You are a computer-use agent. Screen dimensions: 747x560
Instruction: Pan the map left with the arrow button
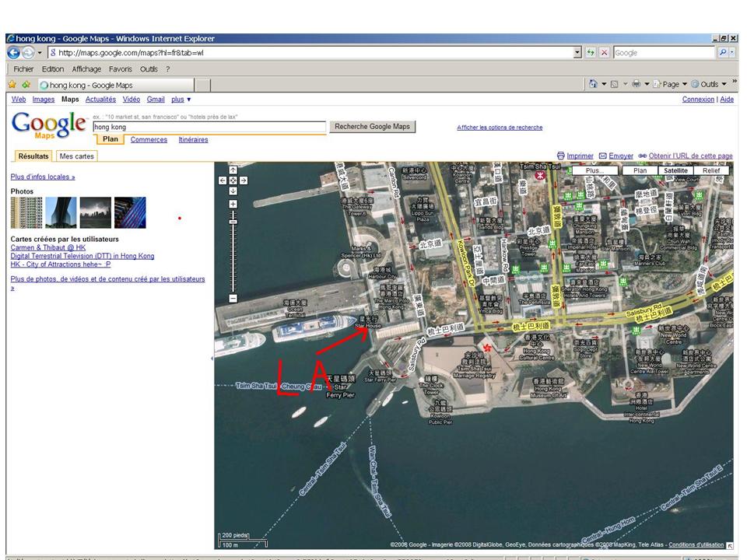(x=223, y=180)
